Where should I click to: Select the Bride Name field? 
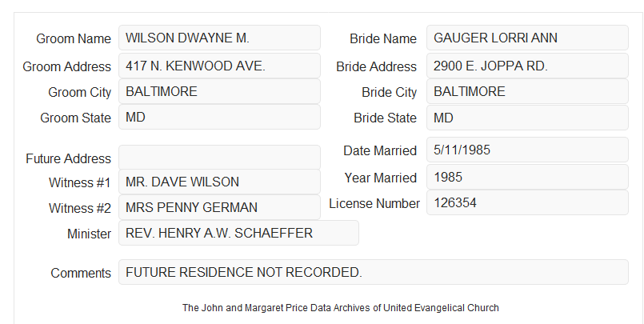pos(527,38)
